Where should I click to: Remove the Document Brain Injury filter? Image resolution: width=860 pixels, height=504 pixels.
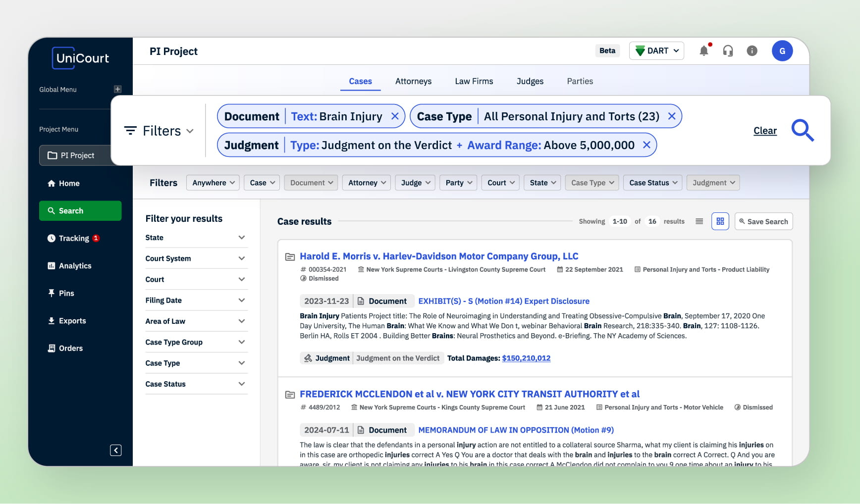coord(395,116)
